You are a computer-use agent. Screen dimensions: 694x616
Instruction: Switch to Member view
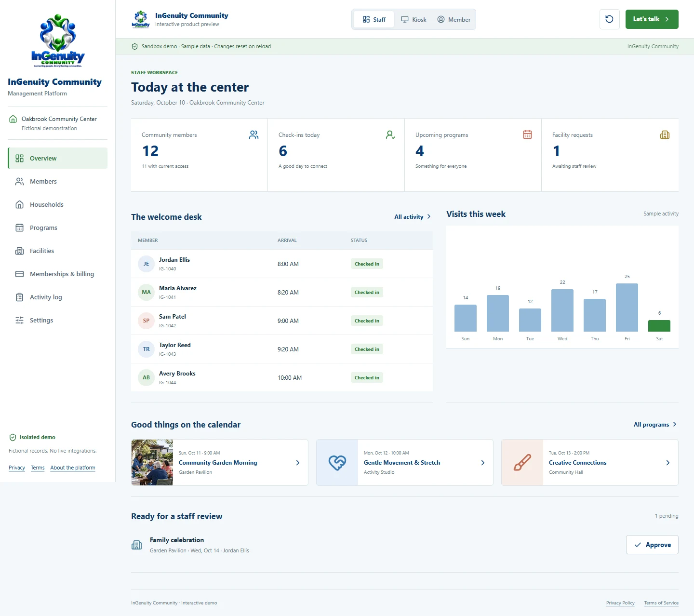coord(454,20)
